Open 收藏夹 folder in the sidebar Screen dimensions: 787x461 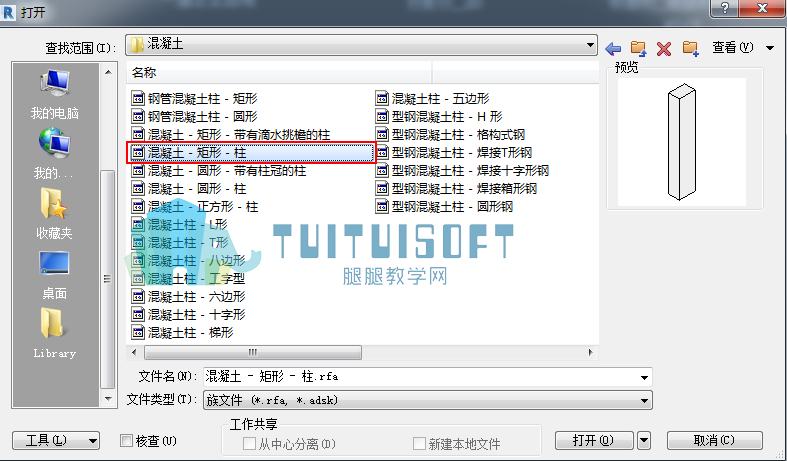pyautogui.click(x=54, y=214)
